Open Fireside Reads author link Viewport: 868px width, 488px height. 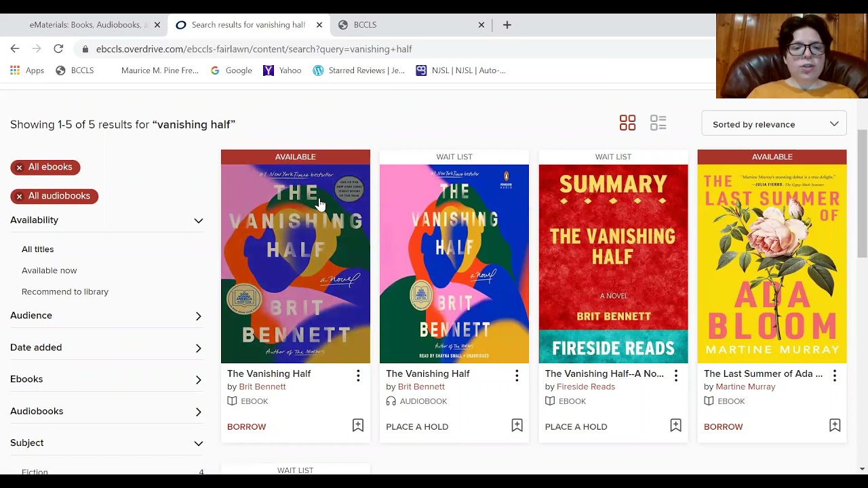586,386
